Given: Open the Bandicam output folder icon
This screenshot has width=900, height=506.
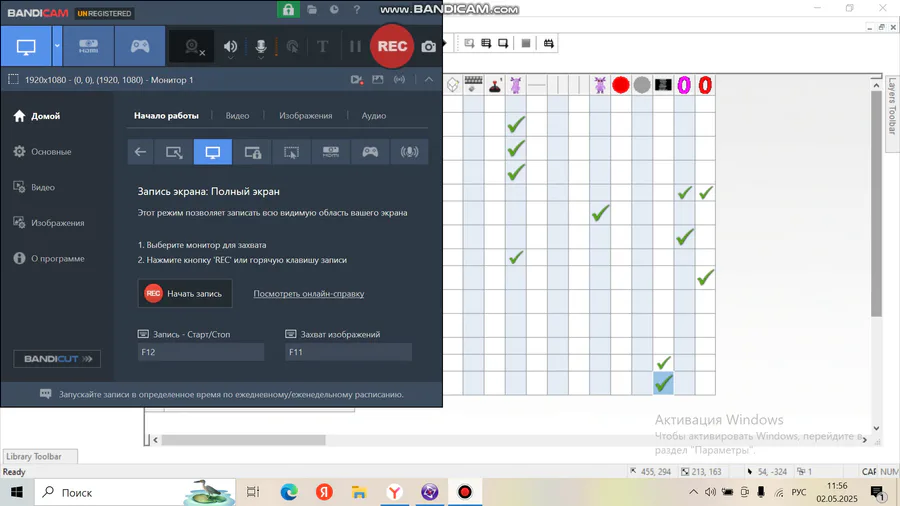Looking at the screenshot, I should [x=312, y=10].
